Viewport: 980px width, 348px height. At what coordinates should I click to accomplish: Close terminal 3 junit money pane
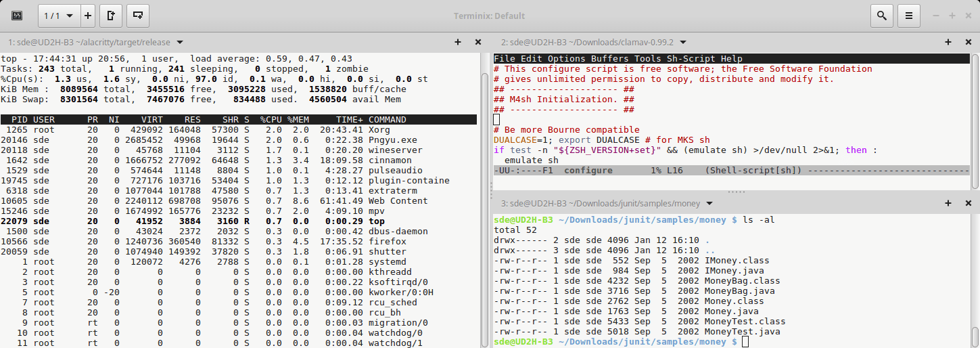click(x=969, y=203)
